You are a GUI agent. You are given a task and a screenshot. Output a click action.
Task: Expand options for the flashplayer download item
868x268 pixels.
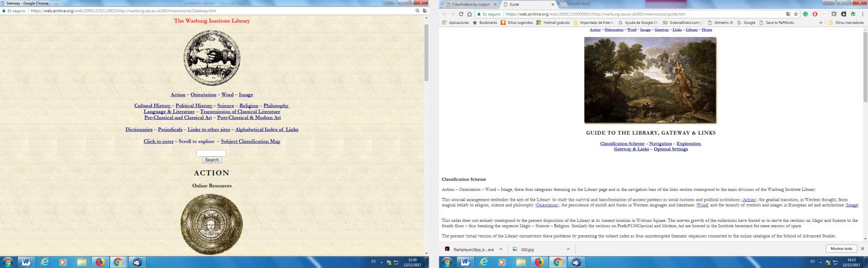pos(500,249)
